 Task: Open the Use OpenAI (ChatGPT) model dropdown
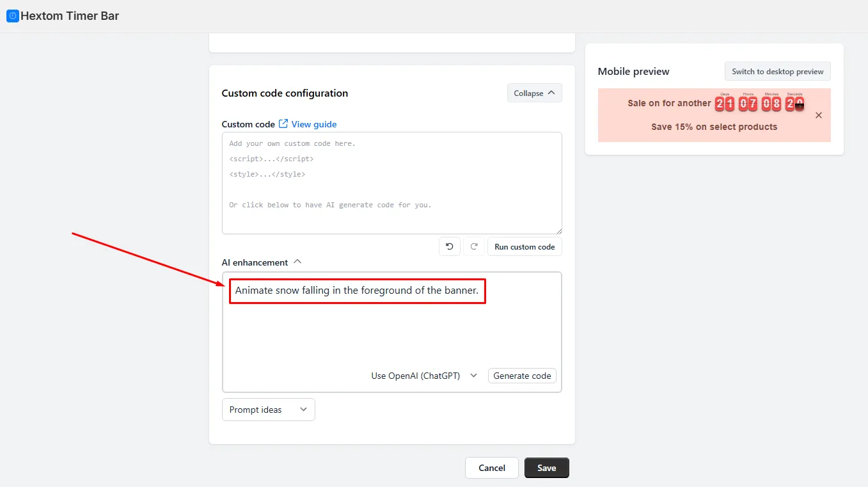pyautogui.click(x=424, y=376)
